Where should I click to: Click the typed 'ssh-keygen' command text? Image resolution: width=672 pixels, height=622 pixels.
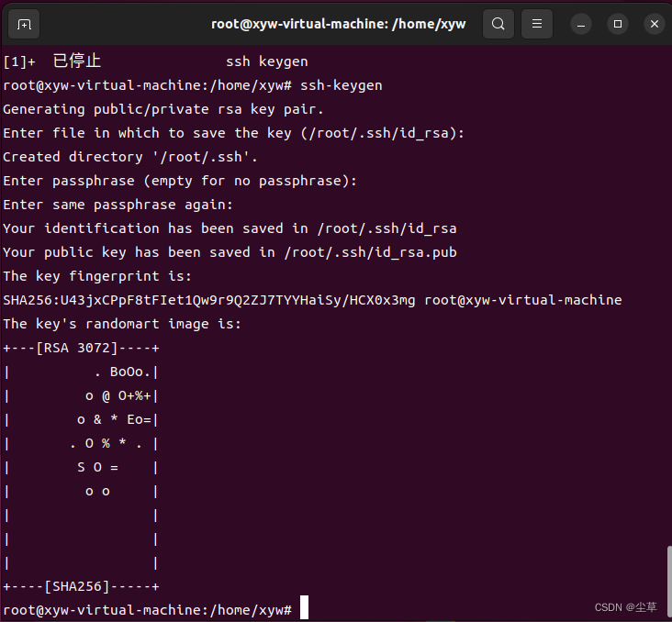(342, 85)
